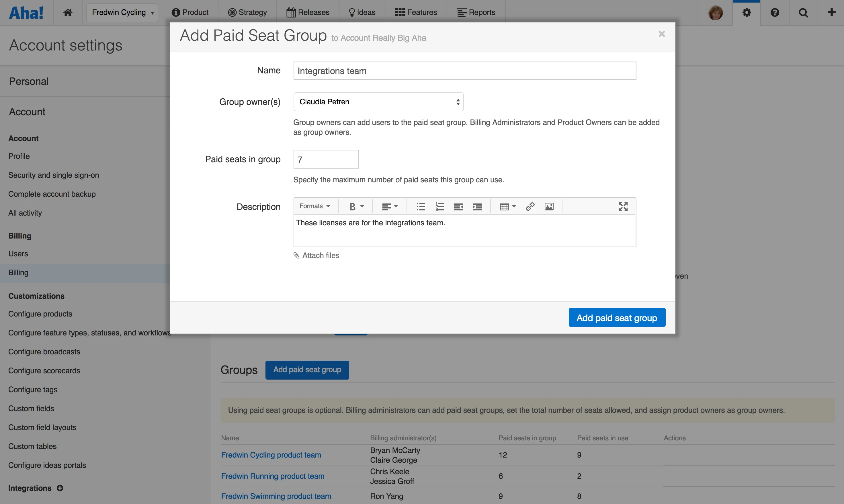The image size is (844, 504).
Task: Open the insert table dropdown
Action: pos(507,206)
